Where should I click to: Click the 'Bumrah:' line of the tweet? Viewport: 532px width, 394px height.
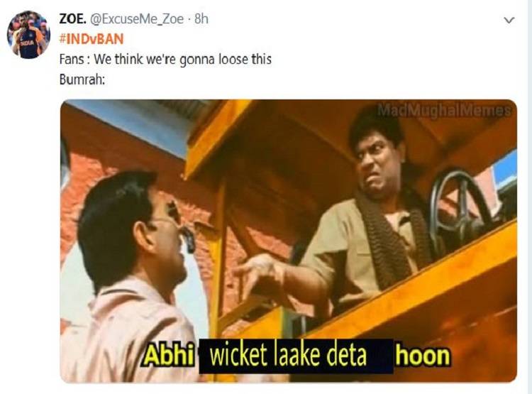[x=82, y=80]
